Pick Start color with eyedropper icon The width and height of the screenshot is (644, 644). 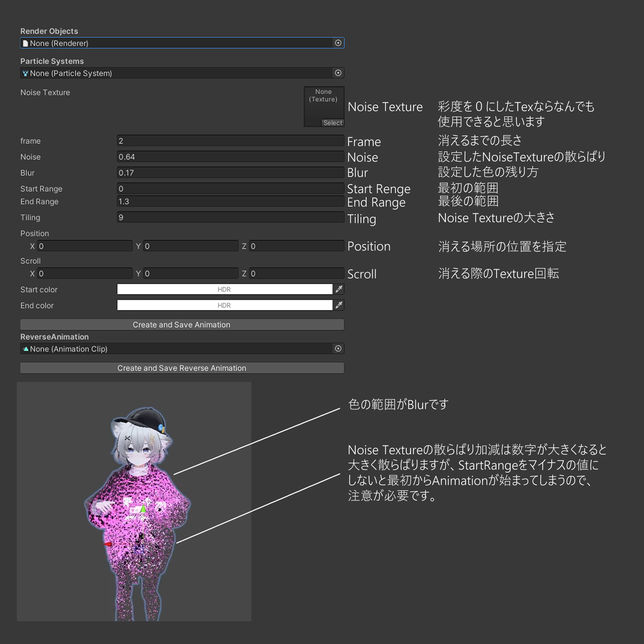pyautogui.click(x=339, y=289)
